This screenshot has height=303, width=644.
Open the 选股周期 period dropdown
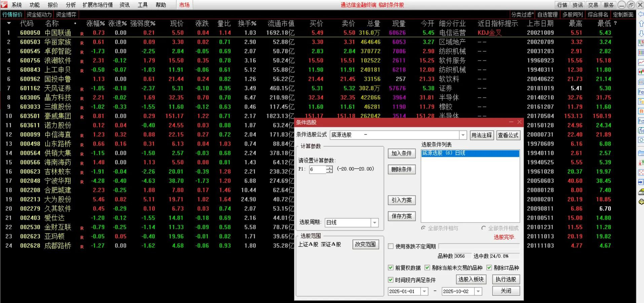point(374,223)
